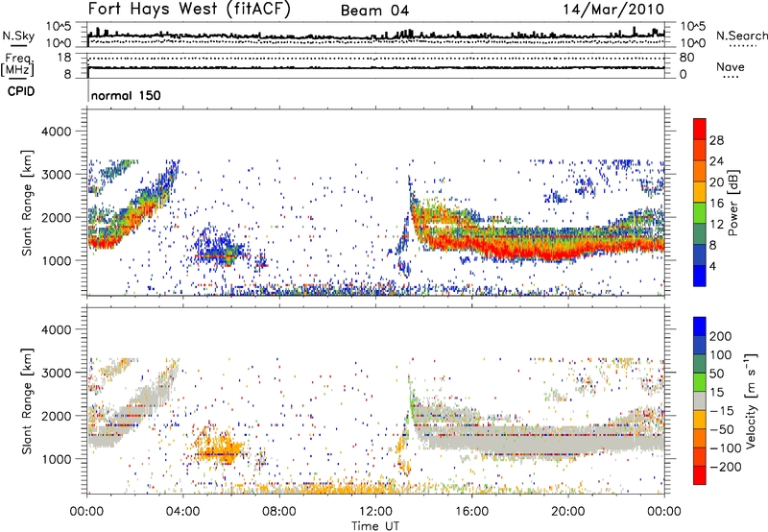Click the '16:00' time tick label
768x532 pixels.
(471, 512)
